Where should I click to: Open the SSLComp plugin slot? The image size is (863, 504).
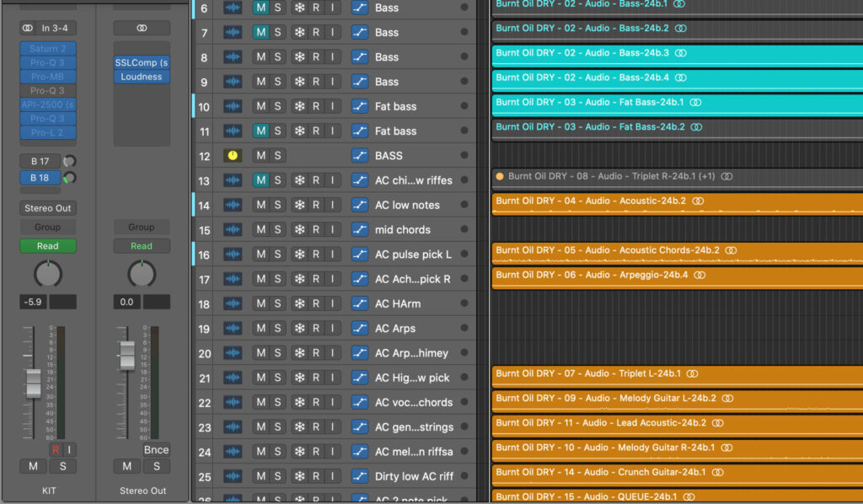coord(142,63)
